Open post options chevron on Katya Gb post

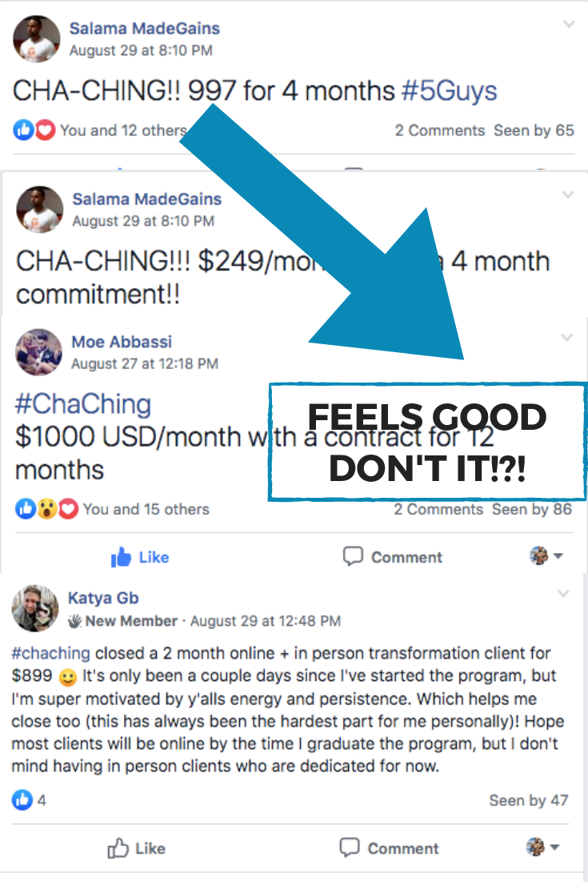[563, 593]
